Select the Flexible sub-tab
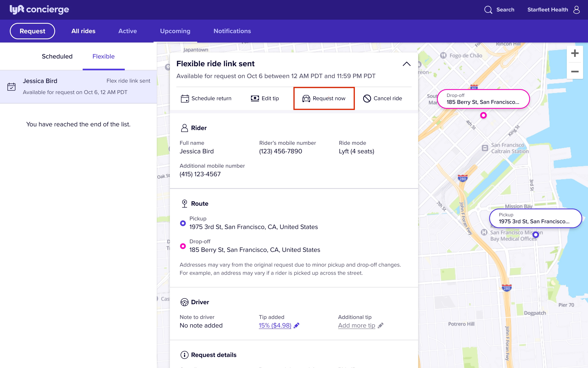The image size is (588, 368). [x=104, y=56]
